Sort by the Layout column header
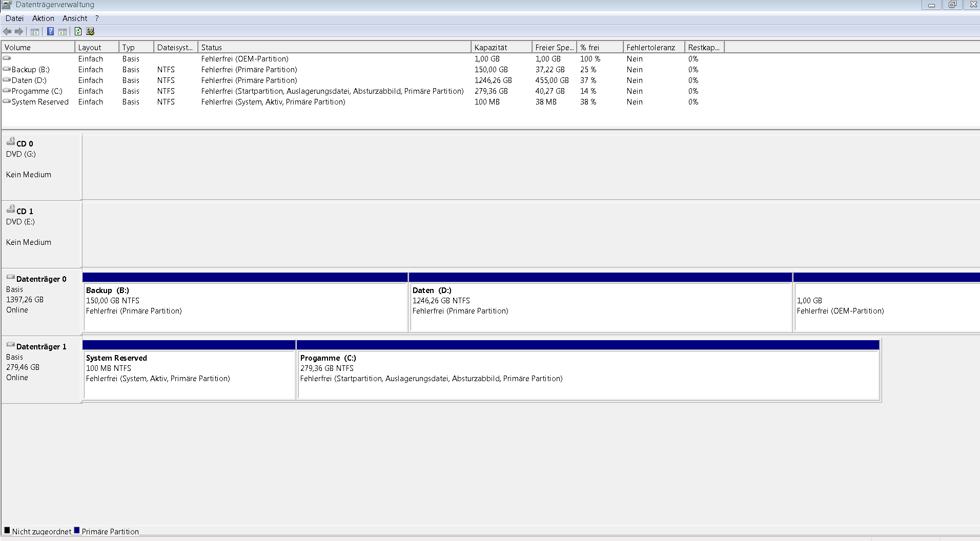The width and height of the screenshot is (980, 541). coord(97,47)
